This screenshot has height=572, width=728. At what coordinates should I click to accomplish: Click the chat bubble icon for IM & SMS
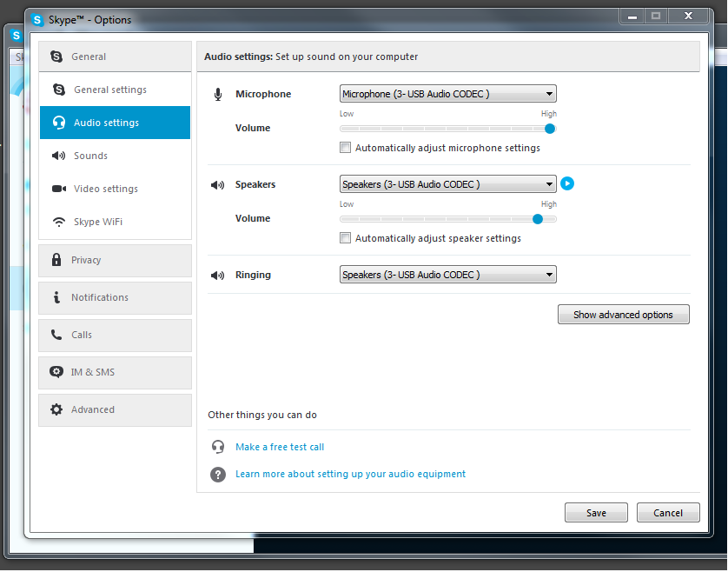tap(56, 372)
